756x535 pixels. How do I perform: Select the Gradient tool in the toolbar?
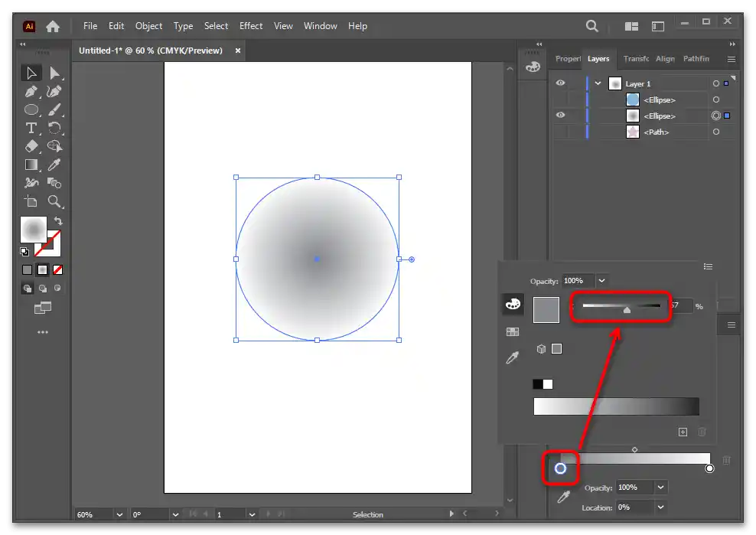(31, 165)
